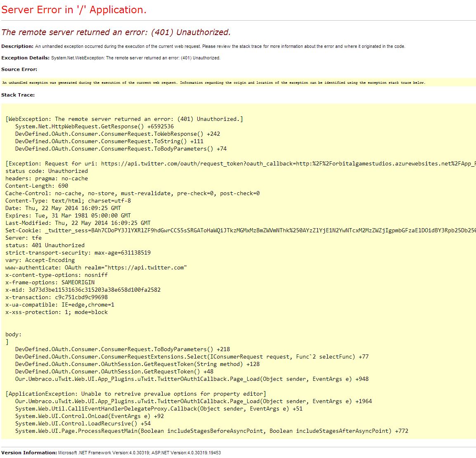Click the "Stack Trace:" label
The width and height of the screenshot is (476, 458).
click(x=18, y=95)
